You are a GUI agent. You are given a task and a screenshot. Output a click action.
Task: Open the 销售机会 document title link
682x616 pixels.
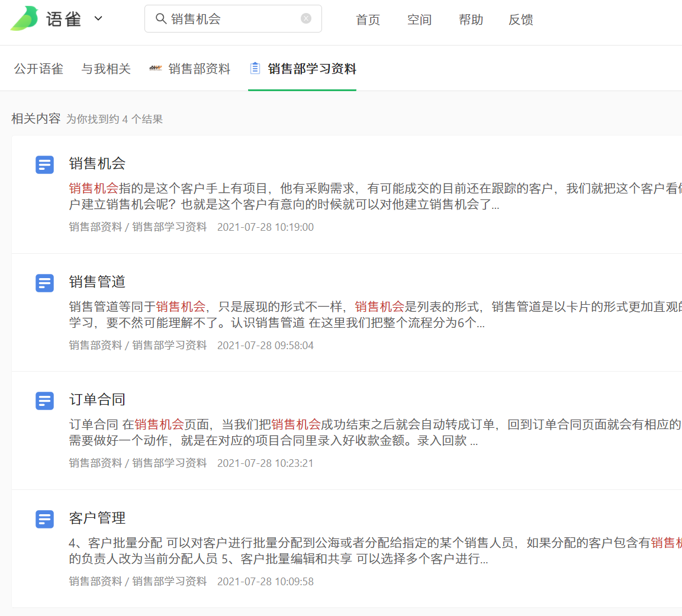coord(97,163)
